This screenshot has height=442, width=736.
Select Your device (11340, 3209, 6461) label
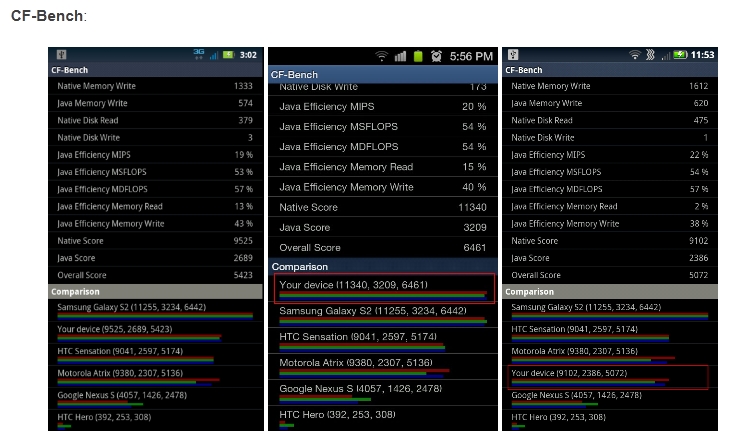tap(353, 285)
